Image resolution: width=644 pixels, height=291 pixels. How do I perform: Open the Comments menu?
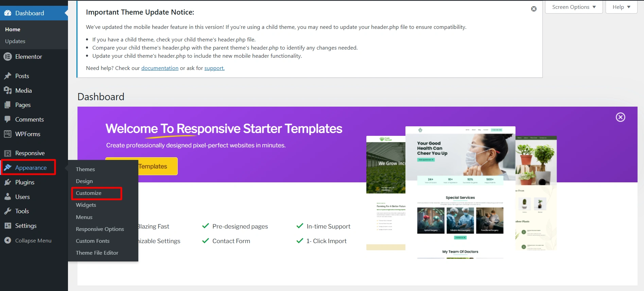click(x=30, y=120)
